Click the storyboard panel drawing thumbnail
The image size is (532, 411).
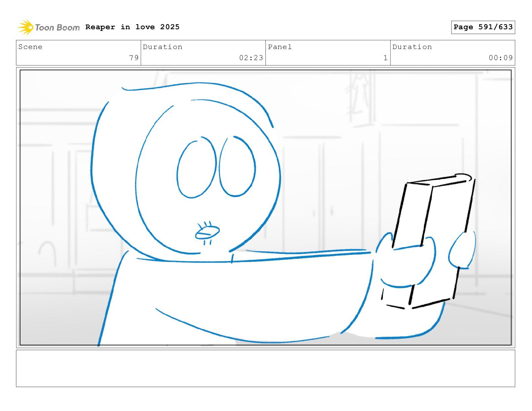[x=266, y=208]
